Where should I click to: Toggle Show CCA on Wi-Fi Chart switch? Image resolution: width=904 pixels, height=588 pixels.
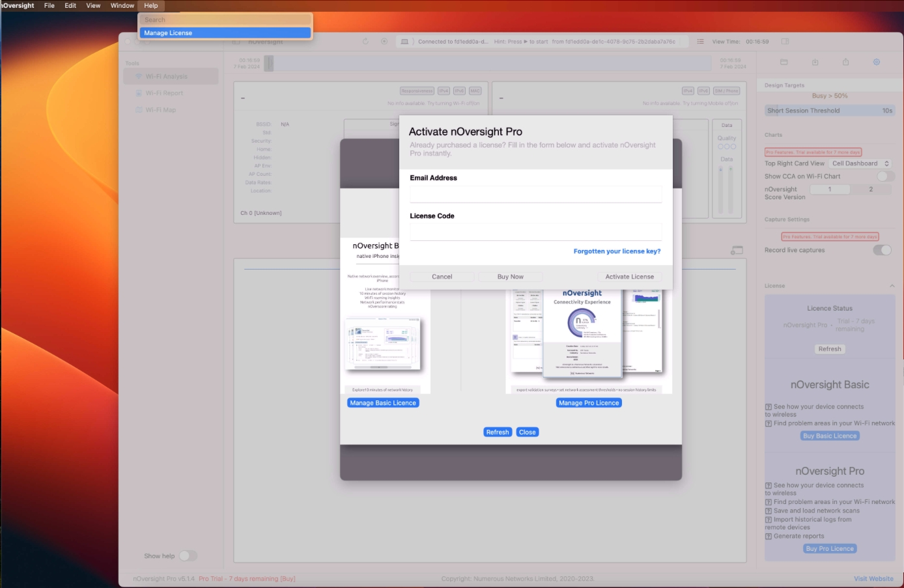click(884, 176)
